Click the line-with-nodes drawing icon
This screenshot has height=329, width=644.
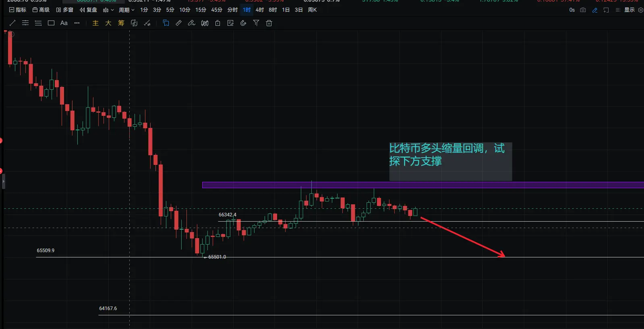click(147, 23)
